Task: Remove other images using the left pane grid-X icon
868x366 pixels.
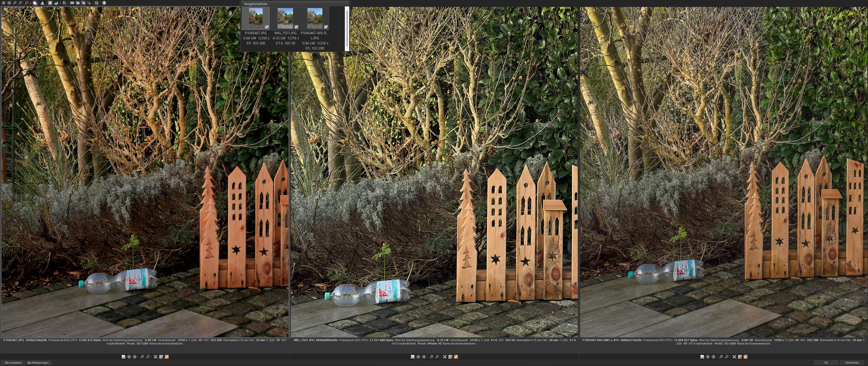Action: [x=161, y=357]
